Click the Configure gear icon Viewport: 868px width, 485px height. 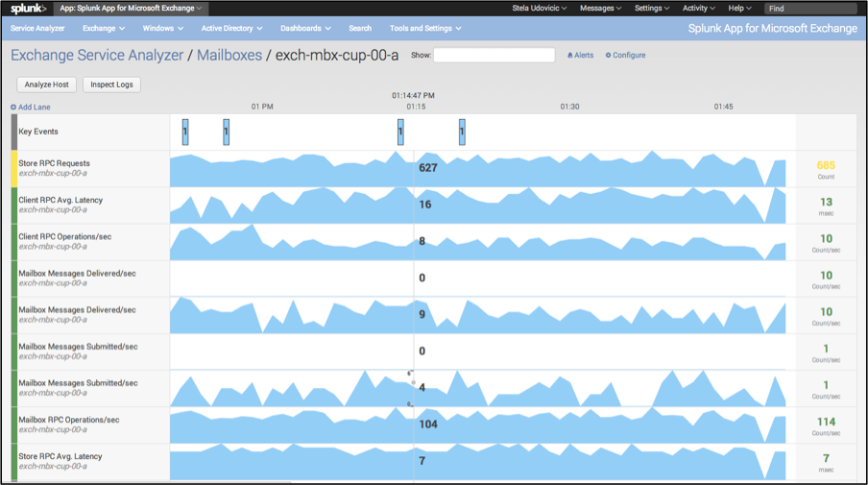coord(608,56)
